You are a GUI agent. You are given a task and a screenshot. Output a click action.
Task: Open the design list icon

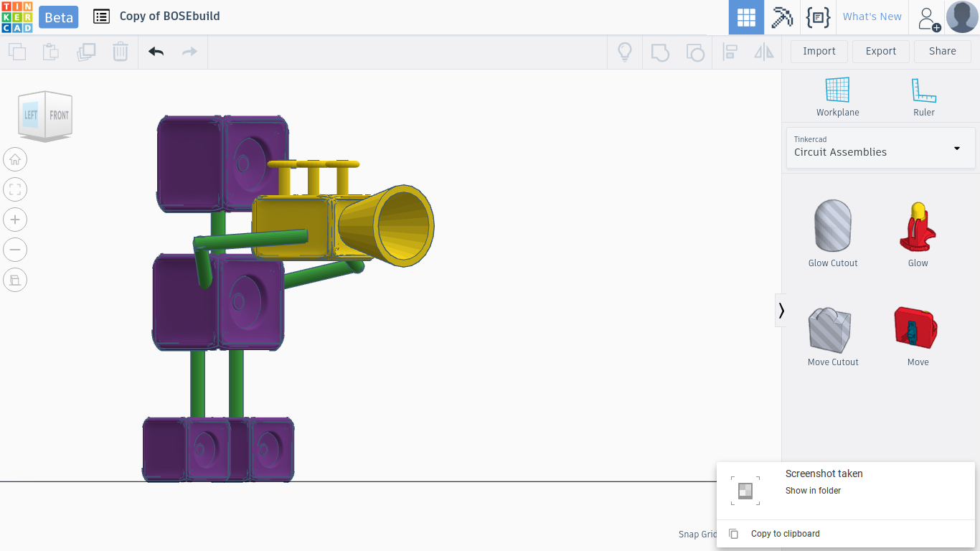102,17
